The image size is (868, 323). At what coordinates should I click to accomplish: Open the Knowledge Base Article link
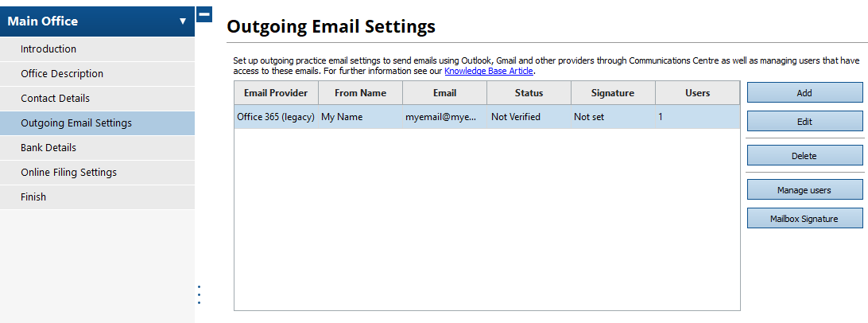click(488, 72)
